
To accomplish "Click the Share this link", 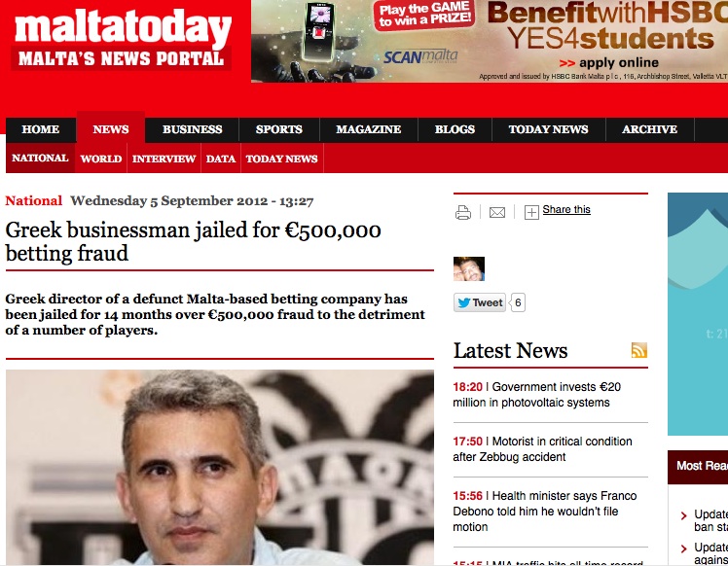I will click(566, 210).
